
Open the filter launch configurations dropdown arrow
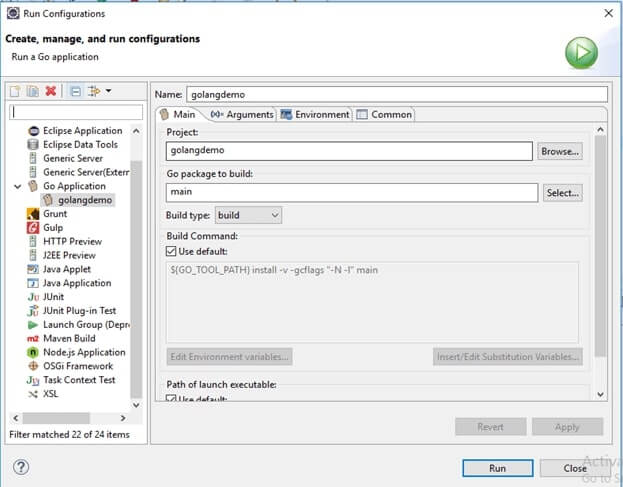pos(108,91)
